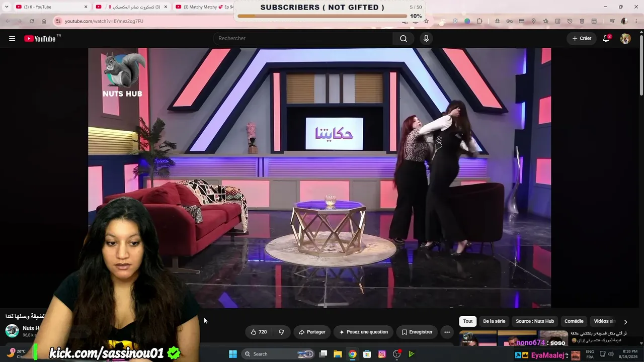
Task: Open the tab search dropdown arrow
Action: tap(7, 7)
